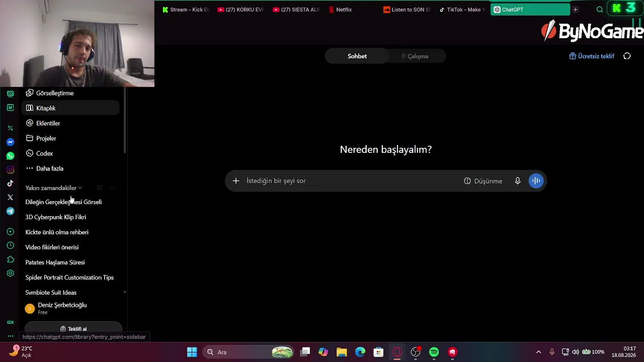Focus the İstediğin bir şeyi sor field
Image resolution: width=644 pixels, height=362 pixels.
coord(352,181)
